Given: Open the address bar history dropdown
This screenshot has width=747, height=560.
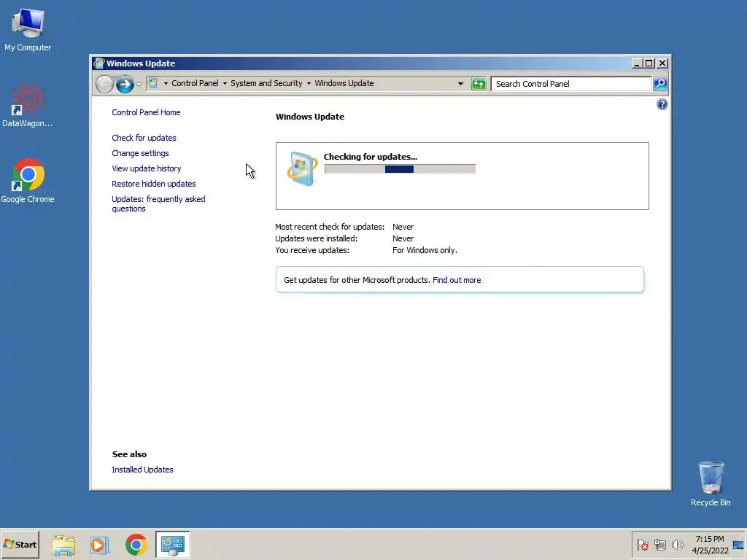Looking at the screenshot, I should tap(460, 84).
